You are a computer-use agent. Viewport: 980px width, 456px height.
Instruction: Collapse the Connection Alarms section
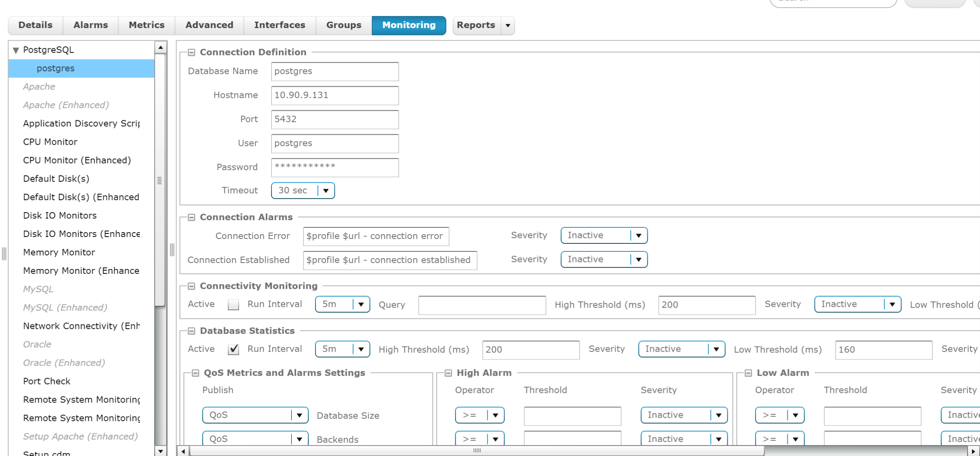(192, 217)
